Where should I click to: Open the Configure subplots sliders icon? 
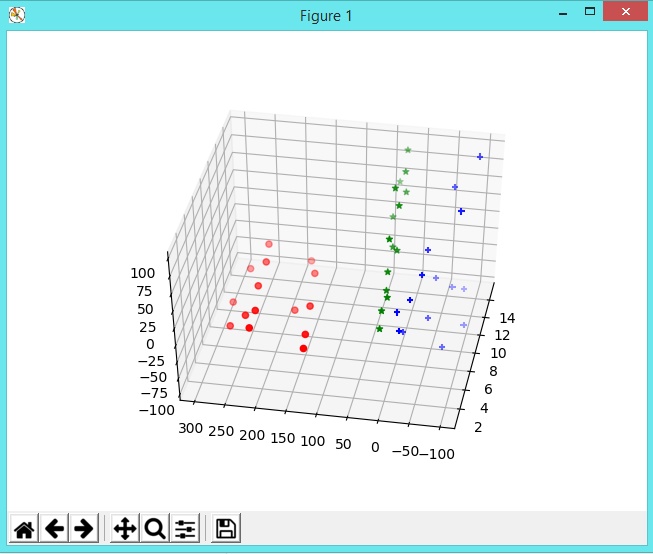[185, 528]
